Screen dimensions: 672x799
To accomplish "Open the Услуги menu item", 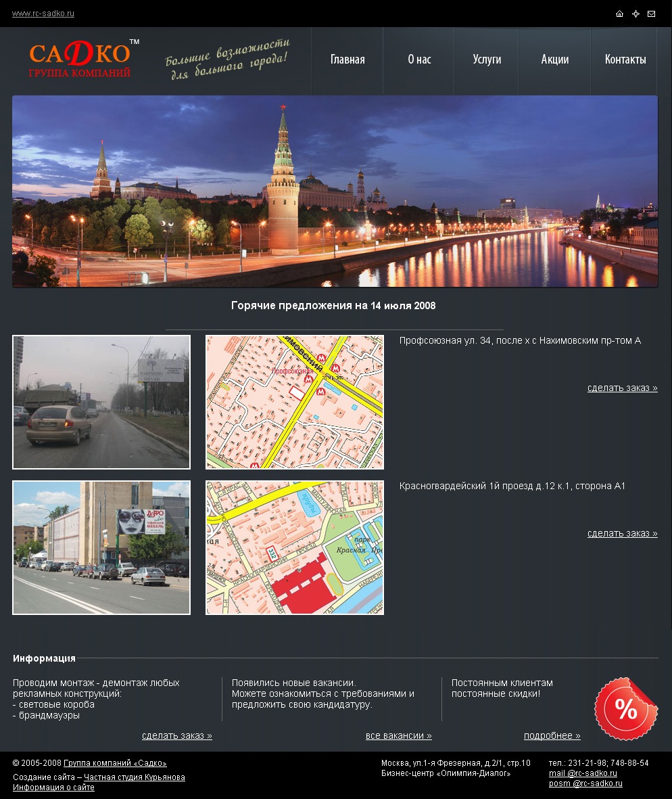I will pyautogui.click(x=487, y=60).
